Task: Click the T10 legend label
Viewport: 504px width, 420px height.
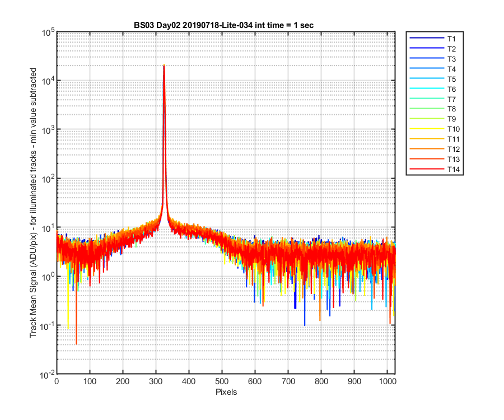Action: [x=453, y=129]
